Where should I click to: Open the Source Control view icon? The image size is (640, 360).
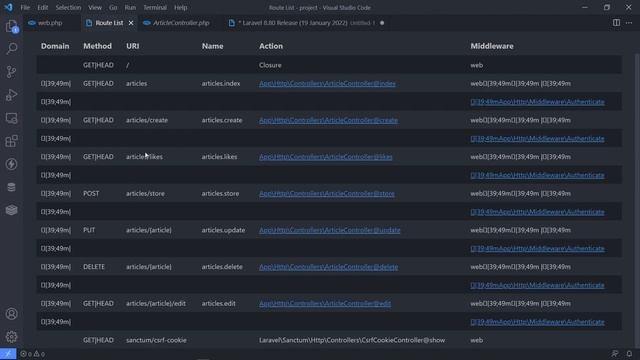[x=11, y=72]
